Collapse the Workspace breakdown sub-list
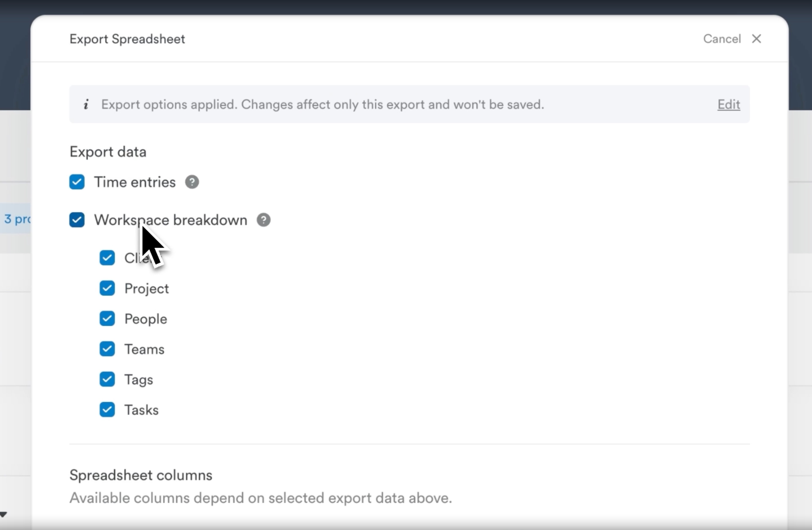 click(76, 220)
